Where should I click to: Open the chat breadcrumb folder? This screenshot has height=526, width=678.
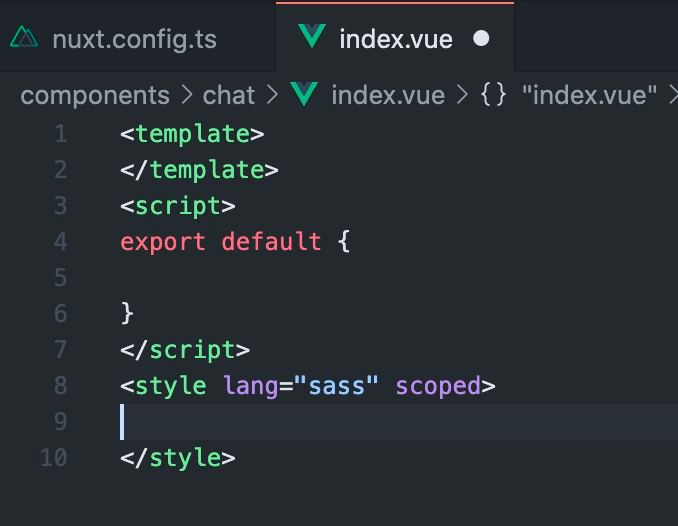pos(229,95)
